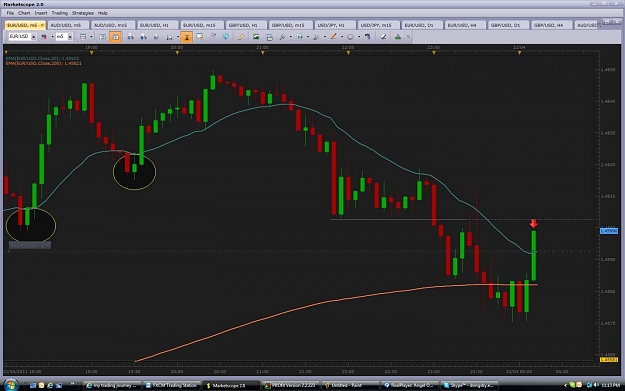Click the non-highlighted window view icon
The width and height of the screenshot is (625, 391).
(102, 37)
